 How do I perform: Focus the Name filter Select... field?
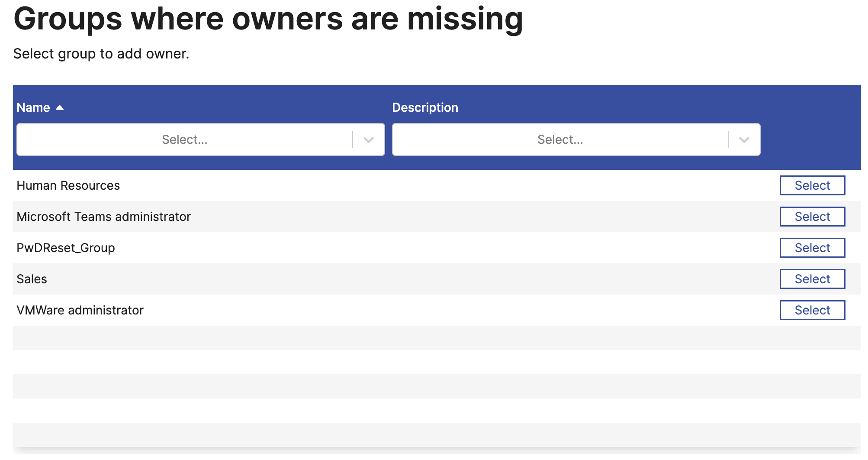tap(185, 139)
